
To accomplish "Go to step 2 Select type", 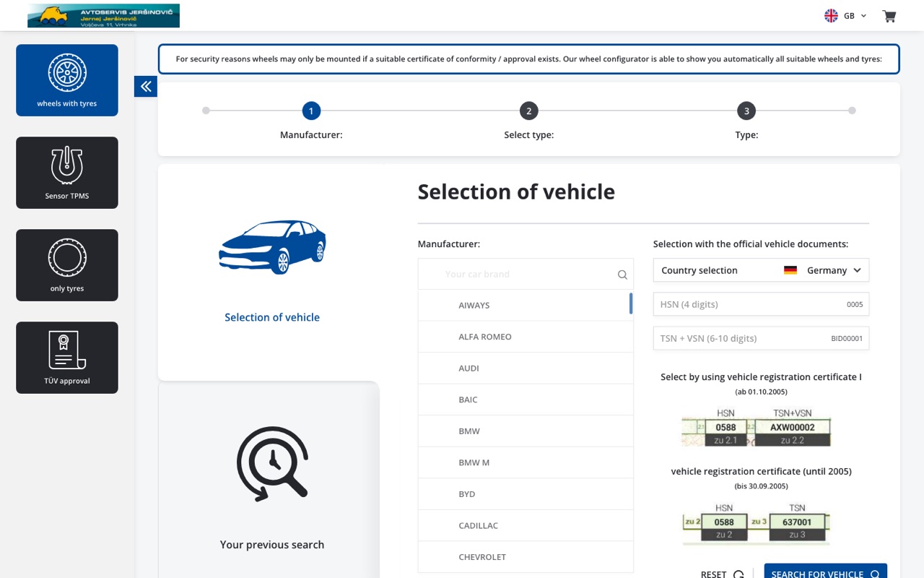I will click(x=529, y=111).
